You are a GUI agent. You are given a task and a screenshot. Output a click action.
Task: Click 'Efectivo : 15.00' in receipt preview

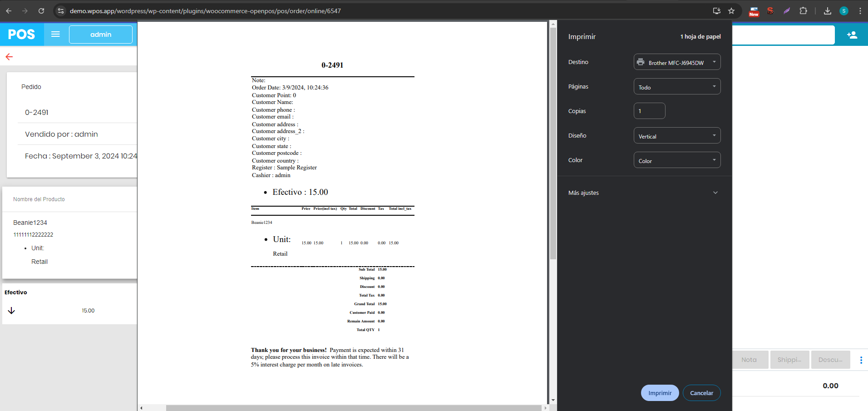pos(300,192)
